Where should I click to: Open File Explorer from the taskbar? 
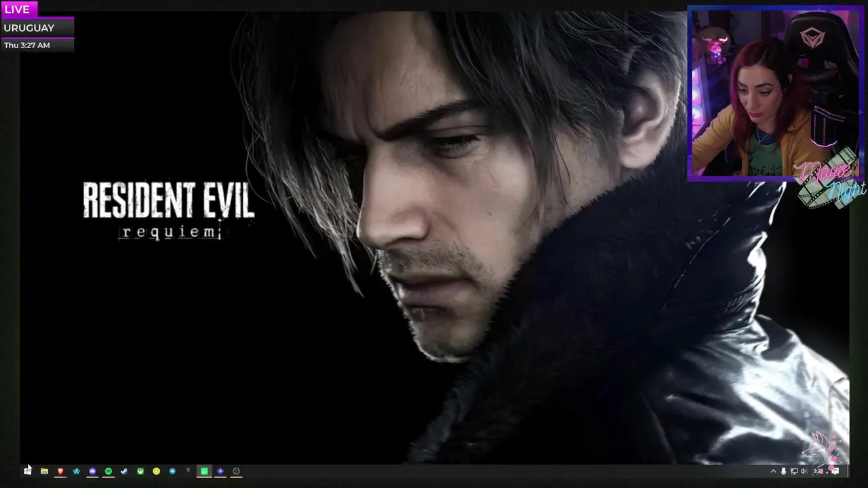44,471
